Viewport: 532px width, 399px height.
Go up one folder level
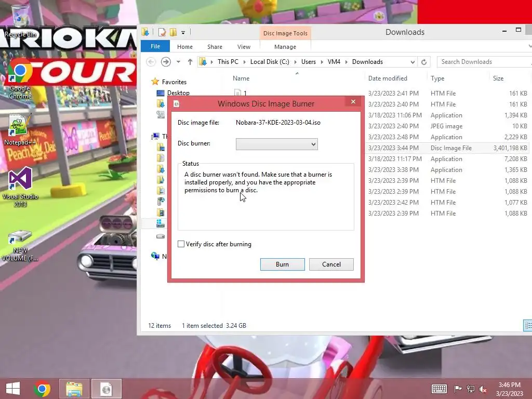click(190, 62)
